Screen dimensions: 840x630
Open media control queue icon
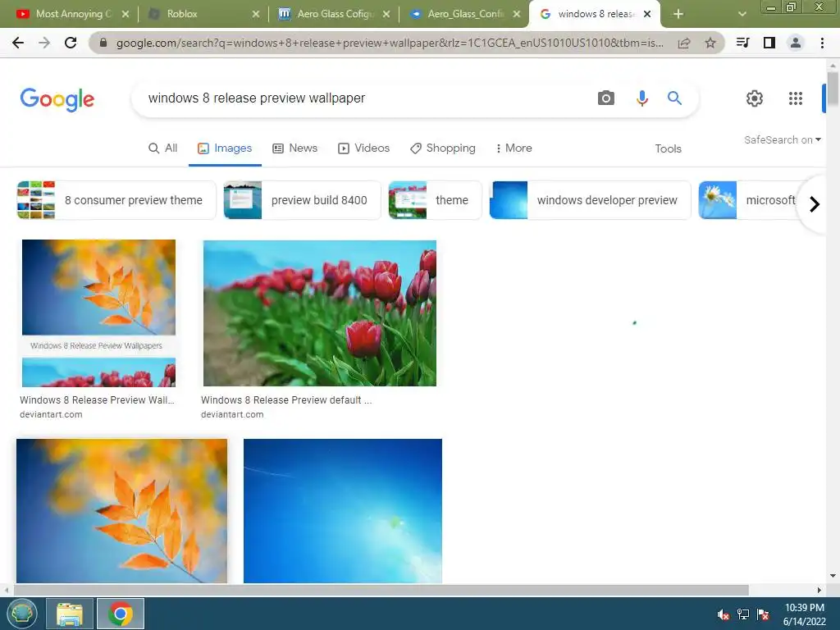743,43
